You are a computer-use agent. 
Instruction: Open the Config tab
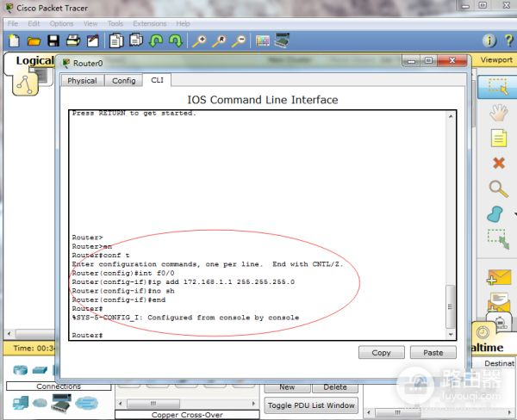click(123, 80)
